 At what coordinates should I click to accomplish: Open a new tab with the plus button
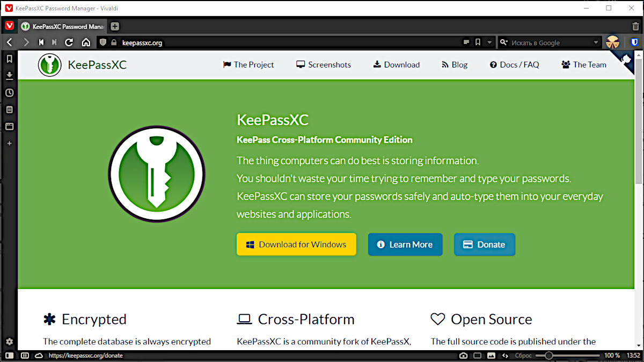115,26
